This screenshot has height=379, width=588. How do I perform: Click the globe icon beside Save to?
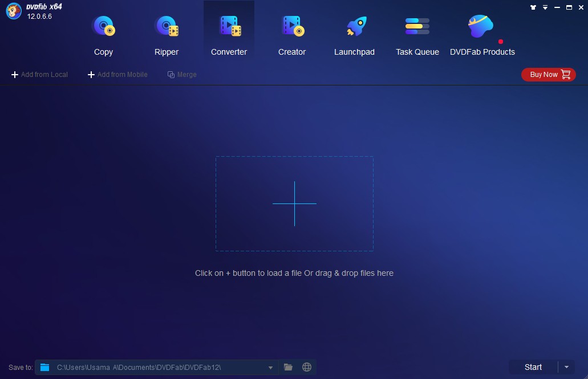click(x=307, y=367)
